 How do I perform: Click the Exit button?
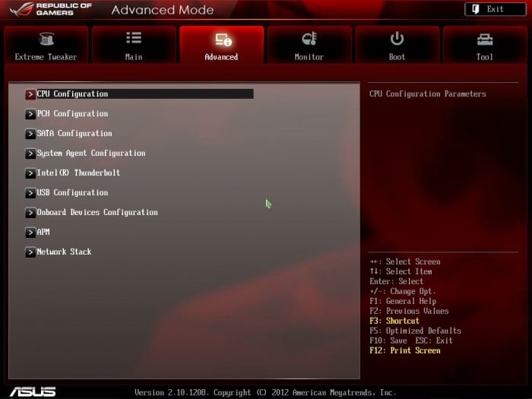tap(495, 9)
